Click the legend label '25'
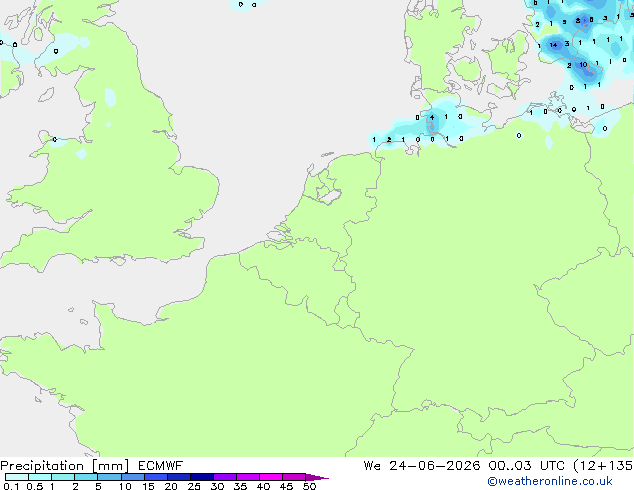634x490 pixels. point(194,486)
